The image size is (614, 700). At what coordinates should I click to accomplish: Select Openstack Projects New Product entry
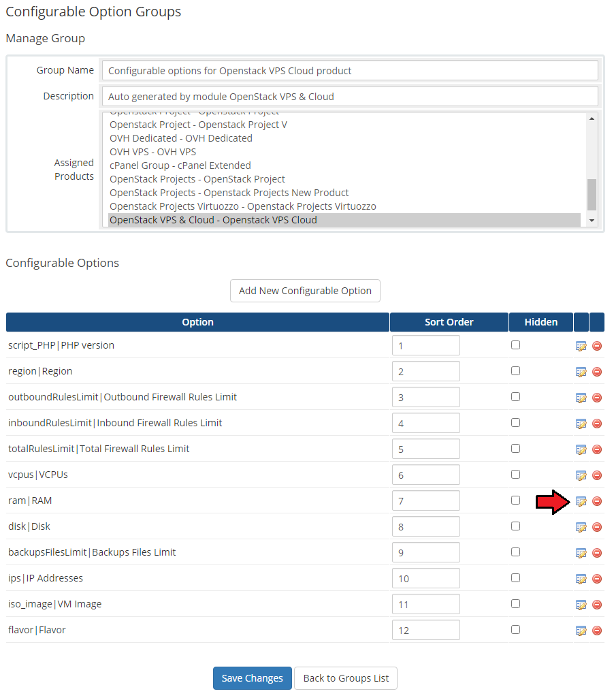[344, 193]
